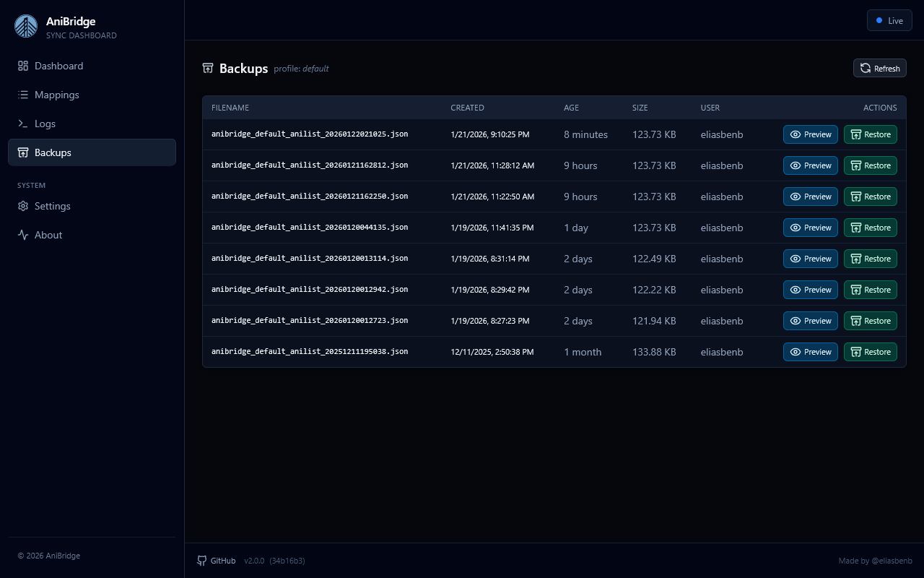Open the @eliasbenb profile link
The image size is (924, 578).
[x=892, y=561]
